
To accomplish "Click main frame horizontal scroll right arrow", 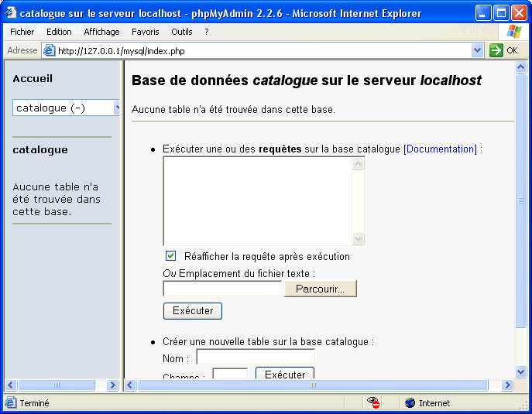I will (507, 385).
